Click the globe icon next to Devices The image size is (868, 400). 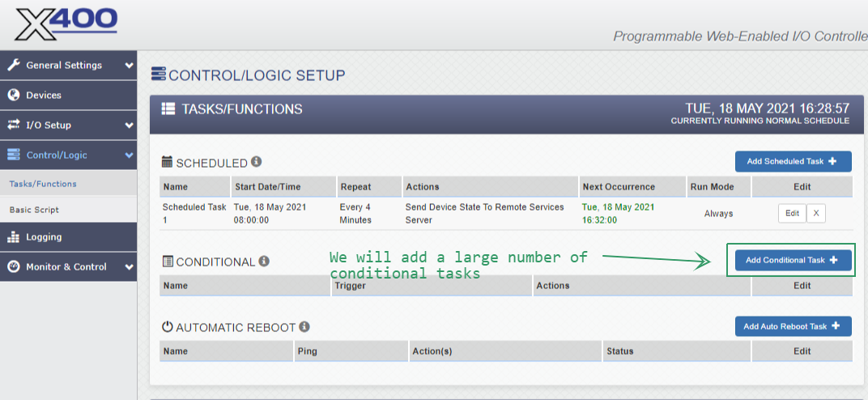pyautogui.click(x=13, y=96)
